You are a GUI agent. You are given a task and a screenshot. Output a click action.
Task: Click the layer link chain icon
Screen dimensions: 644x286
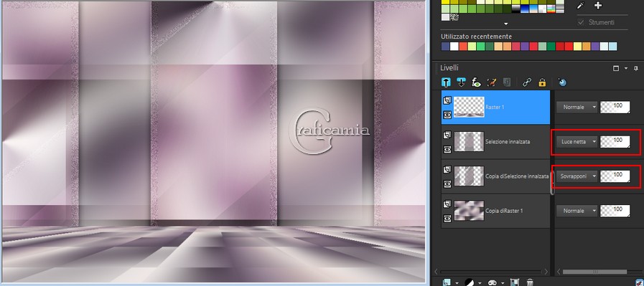(527, 82)
